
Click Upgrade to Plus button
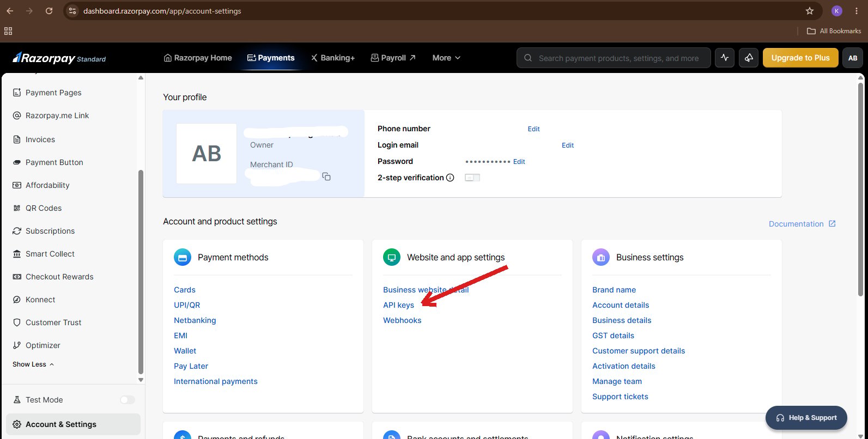click(800, 58)
